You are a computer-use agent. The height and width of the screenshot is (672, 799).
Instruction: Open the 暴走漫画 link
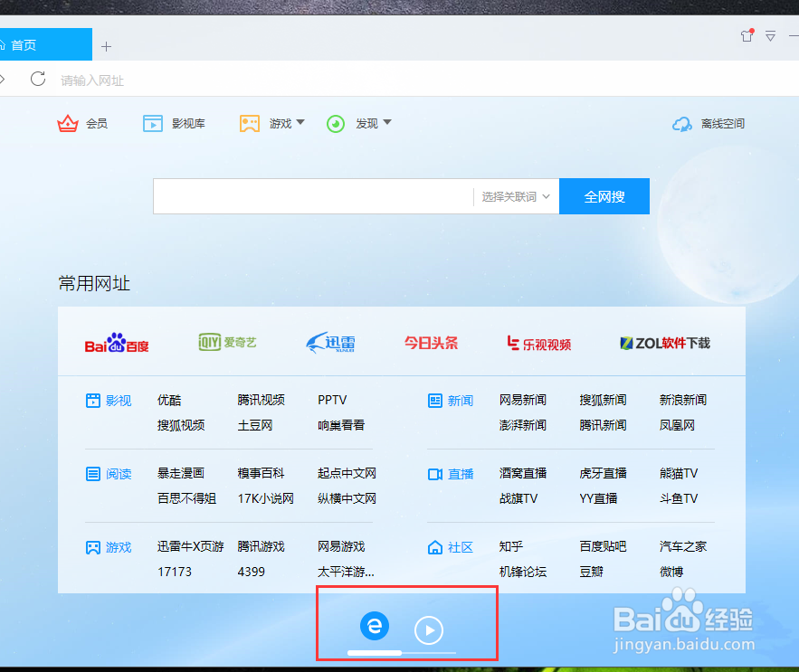[x=181, y=473]
